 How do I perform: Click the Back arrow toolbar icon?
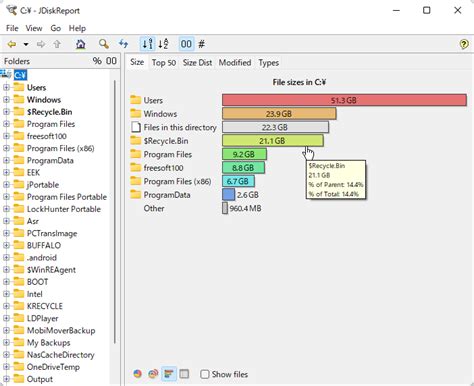12,44
